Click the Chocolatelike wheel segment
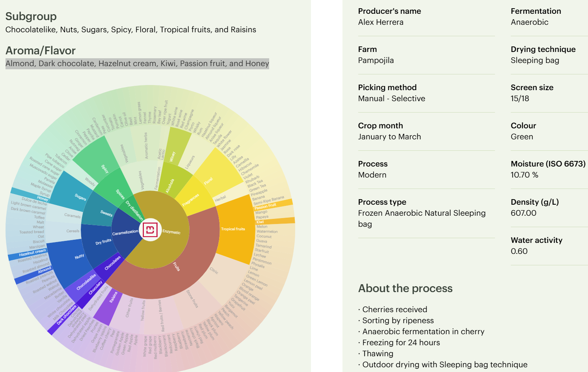Viewport: 588px width, 372px height. tap(86, 282)
